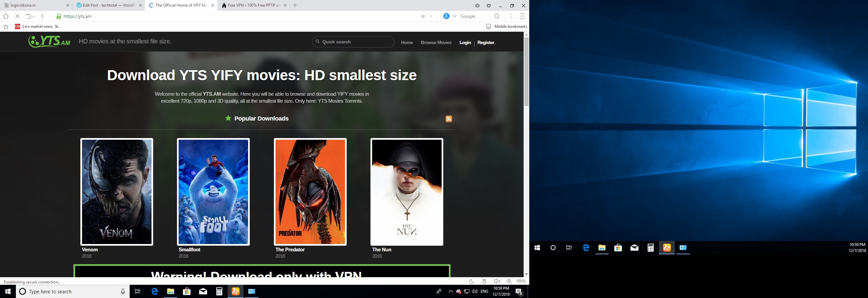The height and width of the screenshot is (298, 868).
Task: Click the search magnifier icon in browser toolbar
Action: (x=497, y=16)
